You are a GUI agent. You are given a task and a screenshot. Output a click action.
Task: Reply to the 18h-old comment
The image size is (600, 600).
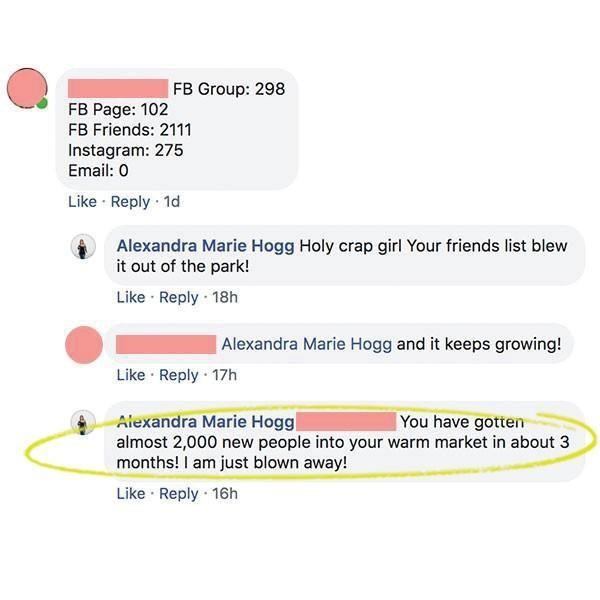coord(179,298)
